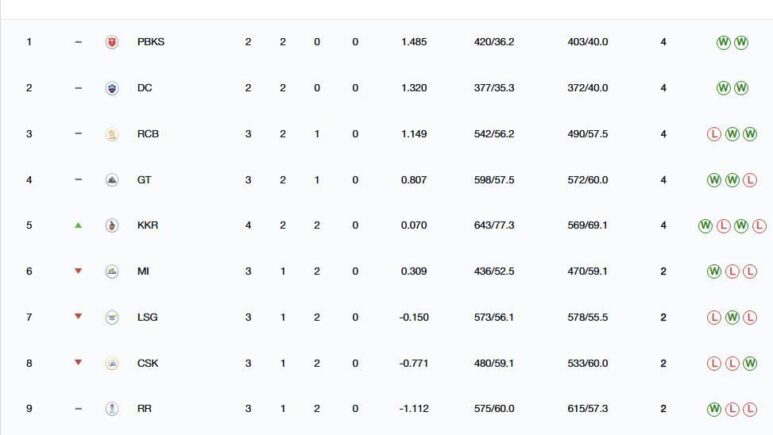Click the red L badge in RCB's form
Image resolution: width=773 pixels, height=435 pixels.
pos(714,134)
